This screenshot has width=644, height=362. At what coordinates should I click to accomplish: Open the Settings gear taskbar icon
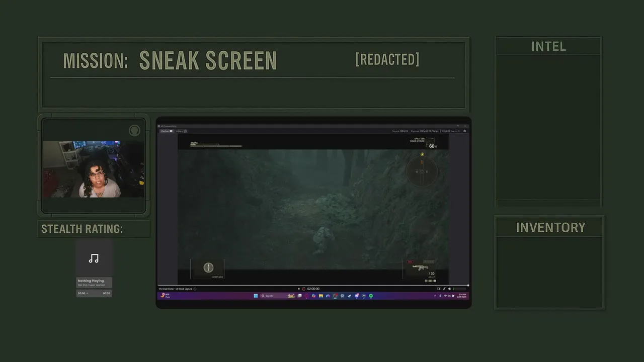tap(342, 296)
